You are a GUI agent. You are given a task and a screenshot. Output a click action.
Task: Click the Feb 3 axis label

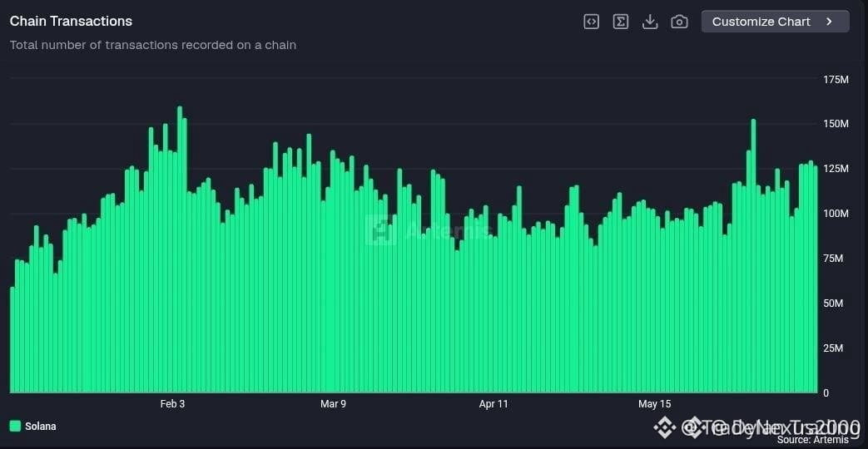click(x=173, y=404)
